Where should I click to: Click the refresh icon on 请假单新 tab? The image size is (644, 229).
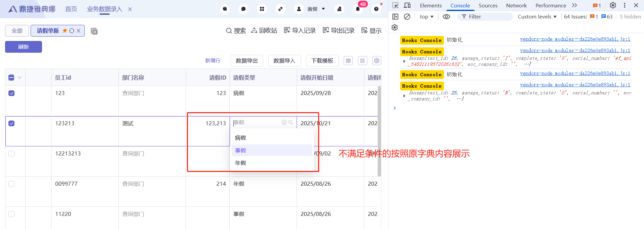tap(72, 31)
